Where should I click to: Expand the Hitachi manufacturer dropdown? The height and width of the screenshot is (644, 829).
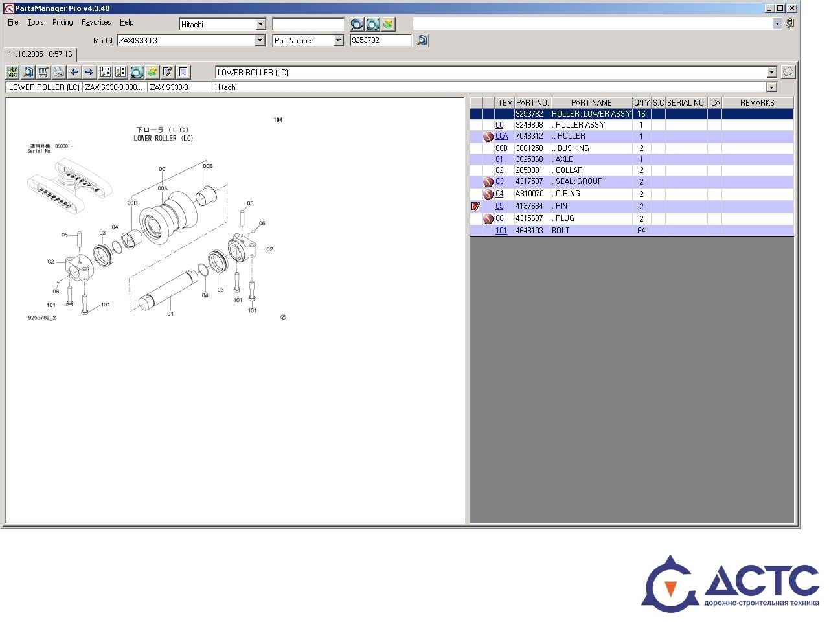[x=260, y=24]
